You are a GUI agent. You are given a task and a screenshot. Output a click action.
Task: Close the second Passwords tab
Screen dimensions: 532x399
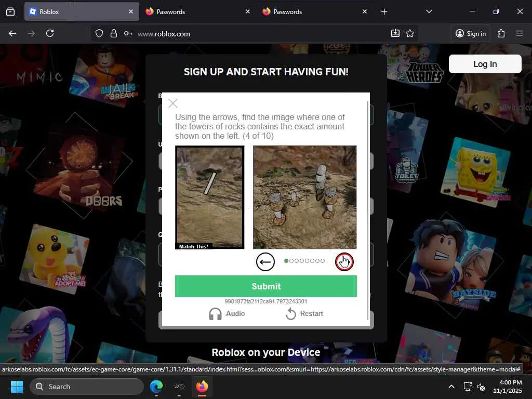[365, 11]
